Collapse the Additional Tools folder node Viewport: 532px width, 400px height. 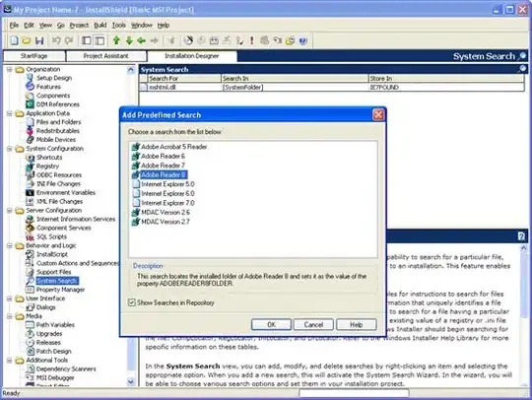tap(10, 361)
